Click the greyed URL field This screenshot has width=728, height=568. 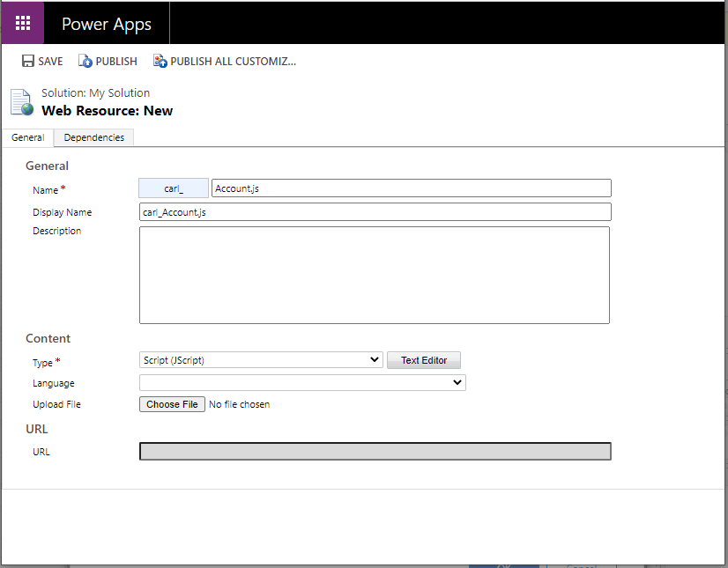[x=375, y=451]
